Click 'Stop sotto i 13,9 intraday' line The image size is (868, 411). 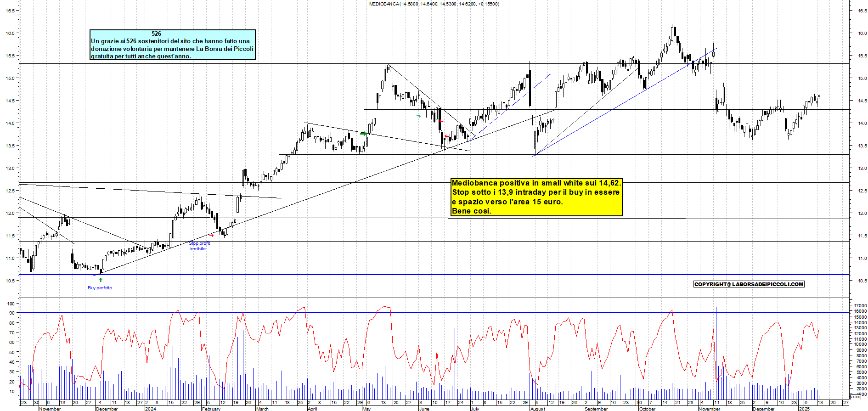click(x=535, y=192)
